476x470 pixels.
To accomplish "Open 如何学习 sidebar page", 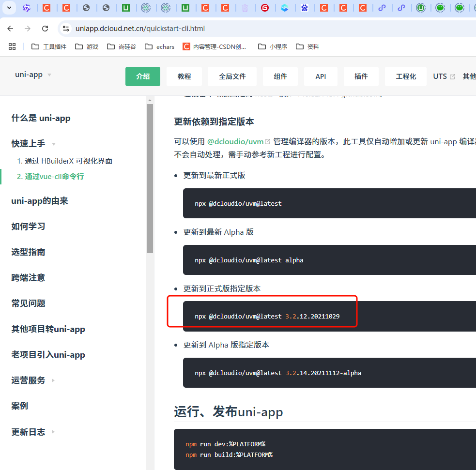I will (x=28, y=227).
